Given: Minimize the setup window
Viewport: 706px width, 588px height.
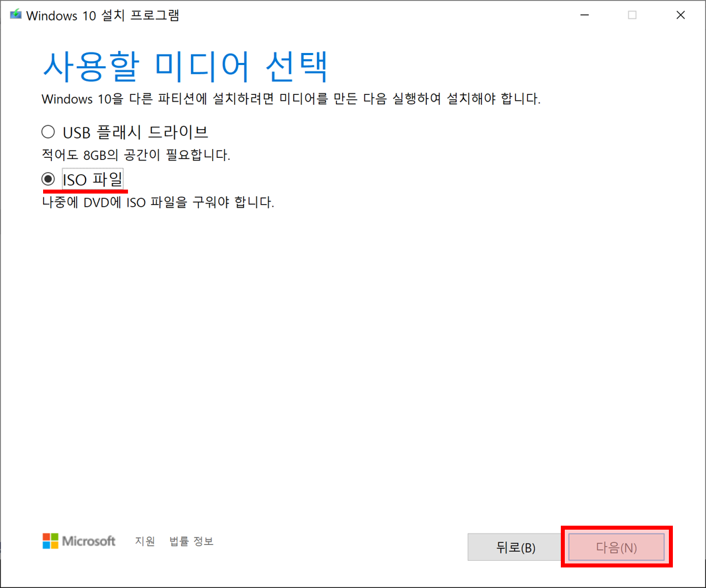Looking at the screenshot, I should point(585,15).
